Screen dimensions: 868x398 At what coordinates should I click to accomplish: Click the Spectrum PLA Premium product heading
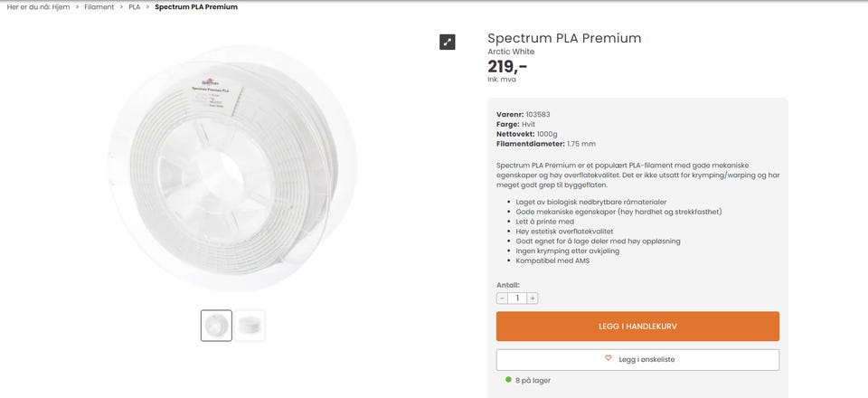point(564,38)
